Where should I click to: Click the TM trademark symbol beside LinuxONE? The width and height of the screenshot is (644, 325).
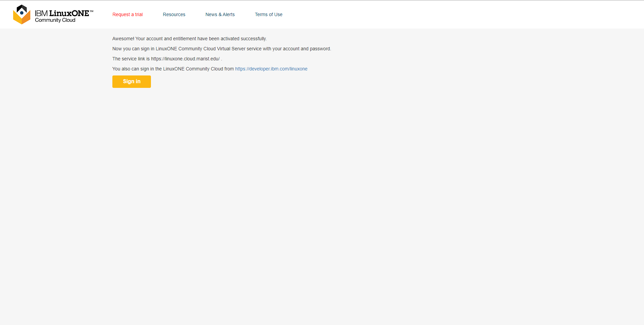pos(92,11)
